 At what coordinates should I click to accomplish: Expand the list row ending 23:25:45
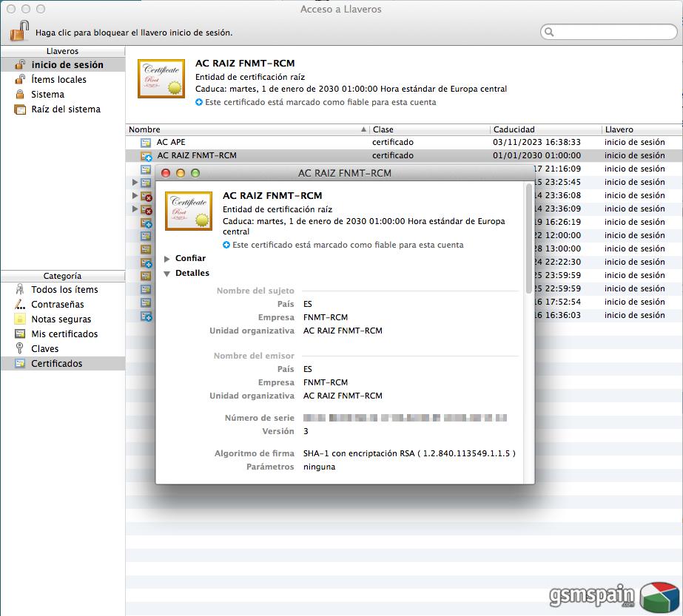tap(135, 183)
